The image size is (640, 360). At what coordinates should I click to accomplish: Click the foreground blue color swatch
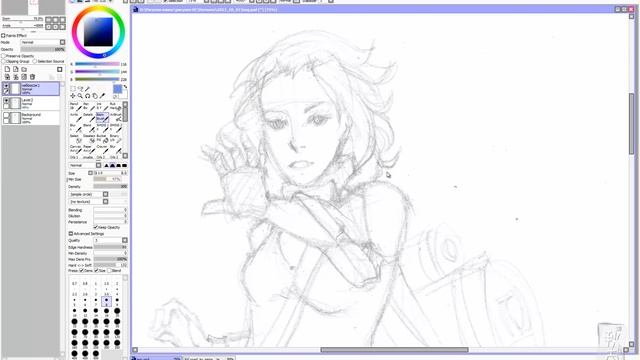pos(118,89)
